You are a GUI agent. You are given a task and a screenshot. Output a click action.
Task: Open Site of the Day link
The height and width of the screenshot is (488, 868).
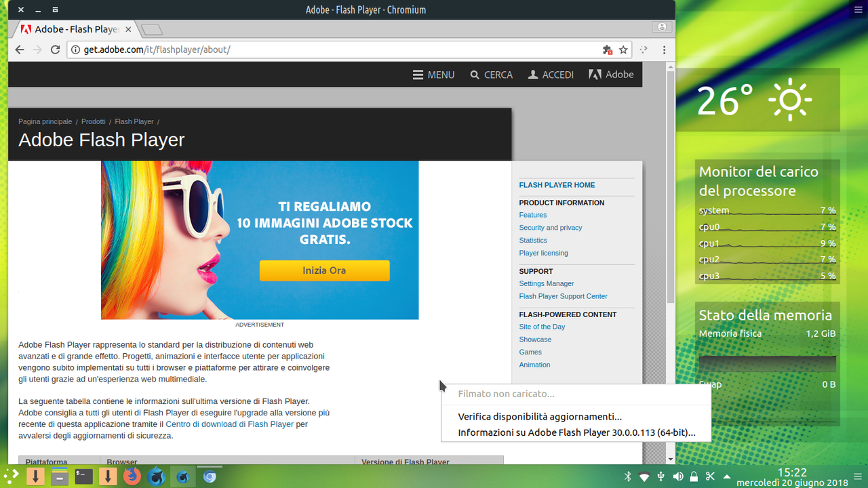click(x=542, y=327)
